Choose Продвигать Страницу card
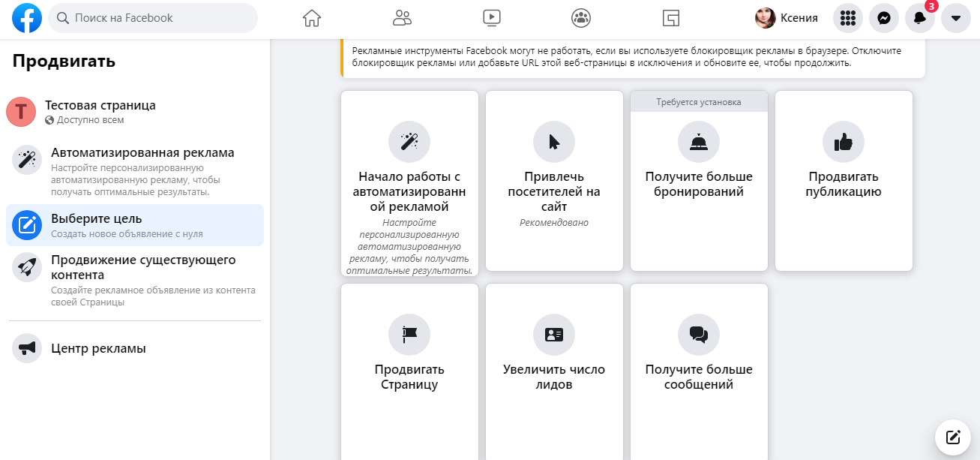 (409, 371)
